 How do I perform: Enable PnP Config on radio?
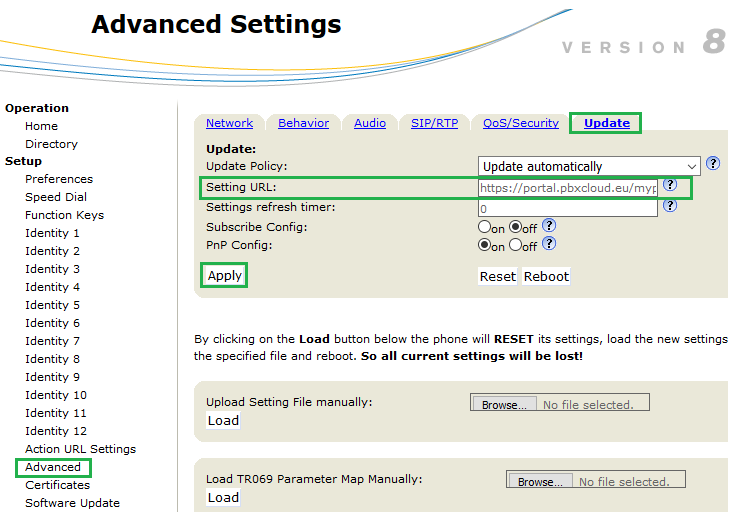pyautogui.click(x=485, y=245)
